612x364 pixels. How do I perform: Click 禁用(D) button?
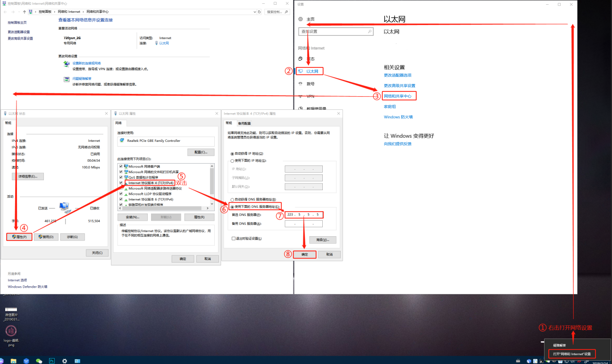tap(46, 237)
